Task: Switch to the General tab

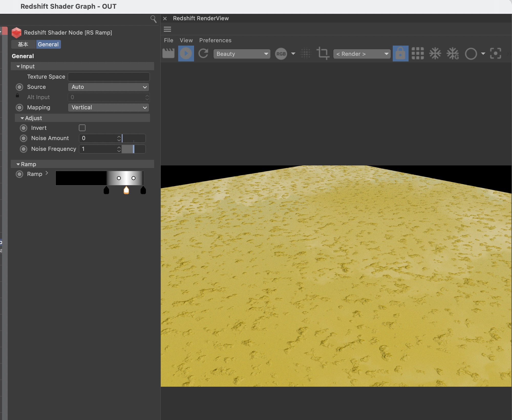Action: tap(48, 44)
